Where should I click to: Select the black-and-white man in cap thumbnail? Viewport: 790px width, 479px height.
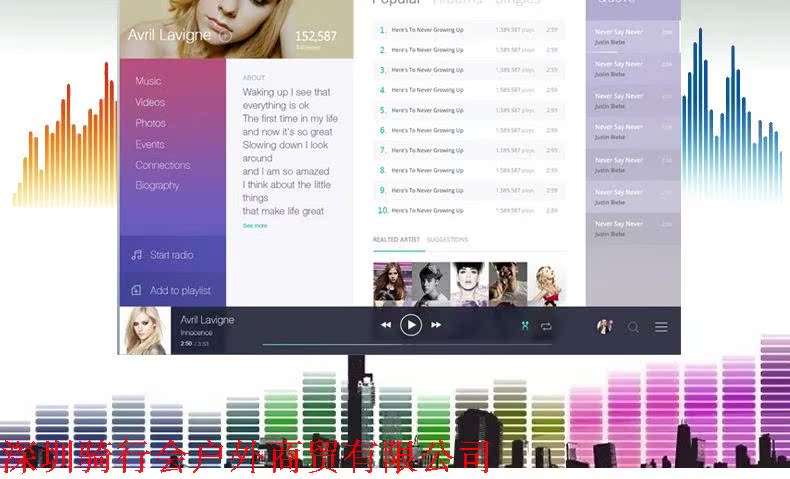[x=431, y=284]
